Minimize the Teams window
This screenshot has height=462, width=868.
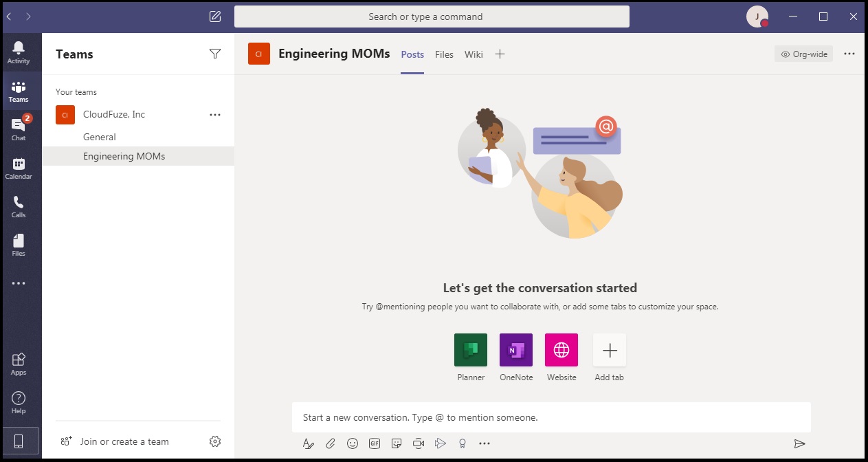[793, 16]
